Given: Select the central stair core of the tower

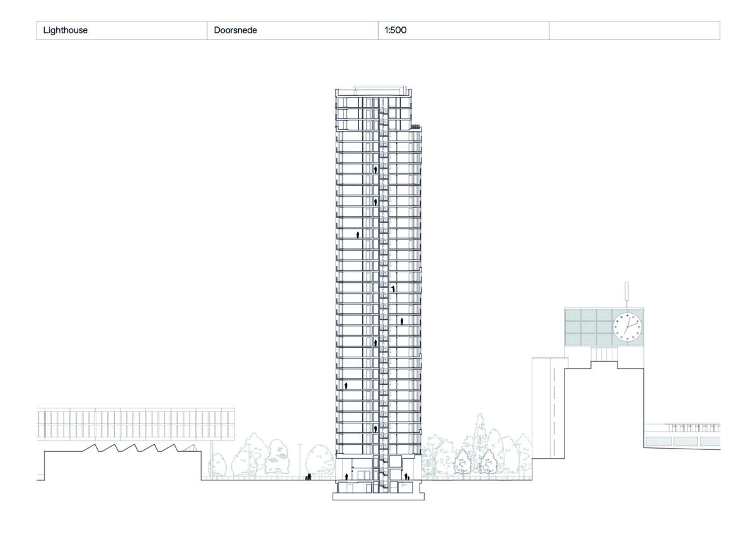Looking at the screenshot, I should coord(383,284).
